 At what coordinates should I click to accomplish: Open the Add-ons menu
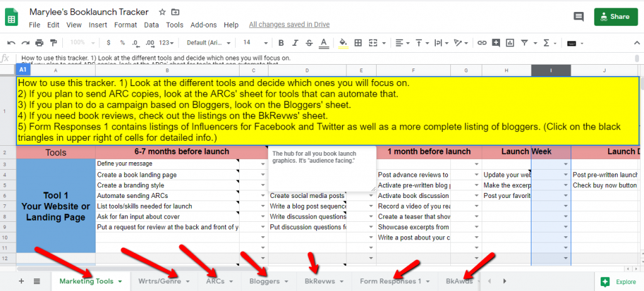pos(203,25)
